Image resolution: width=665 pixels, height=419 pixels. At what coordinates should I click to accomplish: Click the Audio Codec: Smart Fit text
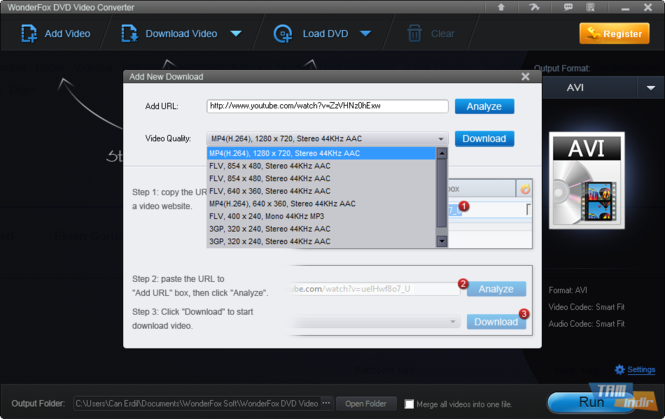(587, 324)
